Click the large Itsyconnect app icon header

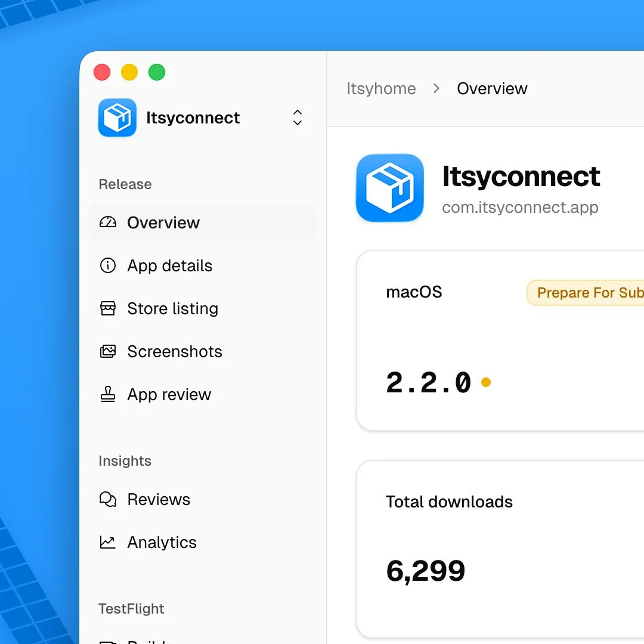pyautogui.click(x=389, y=188)
